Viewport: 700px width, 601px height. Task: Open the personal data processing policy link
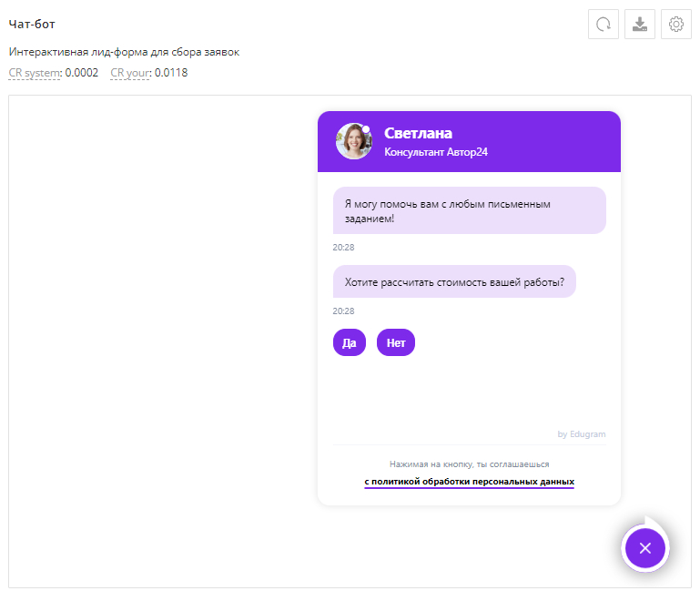tap(469, 482)
